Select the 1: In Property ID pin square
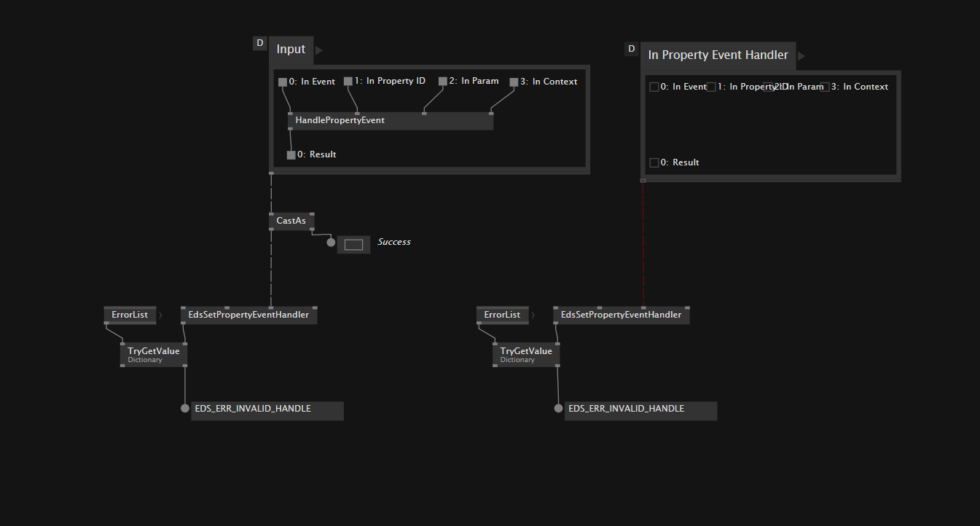The image size is (980, 526). 348,82
